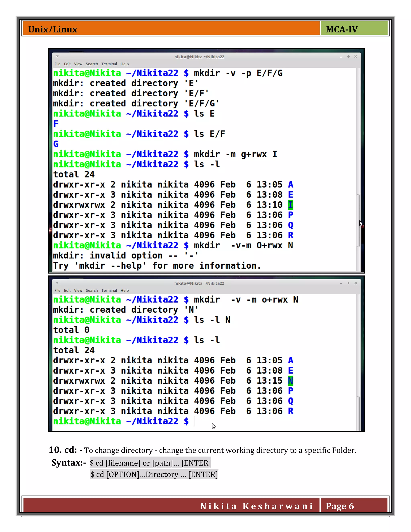Screen dimensions: 411x532
Task: Close the upper terminal window
Action: click(x=356, y=57)
